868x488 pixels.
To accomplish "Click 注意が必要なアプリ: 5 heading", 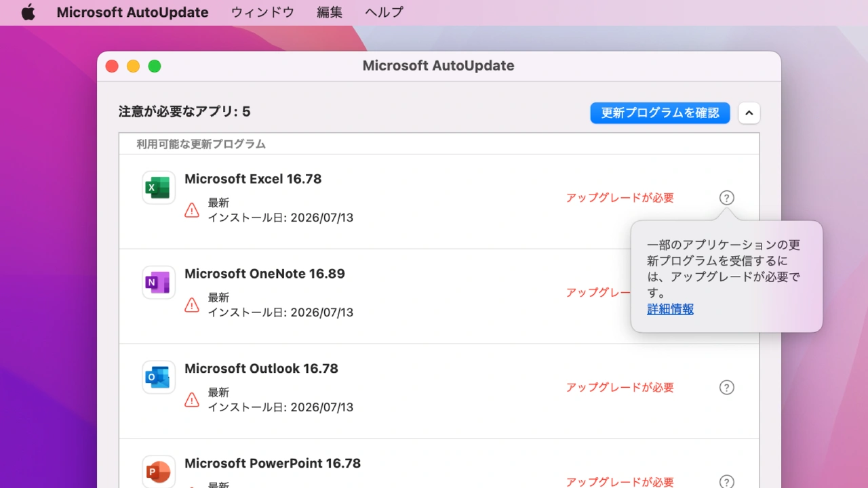I will tap(184, 112).
